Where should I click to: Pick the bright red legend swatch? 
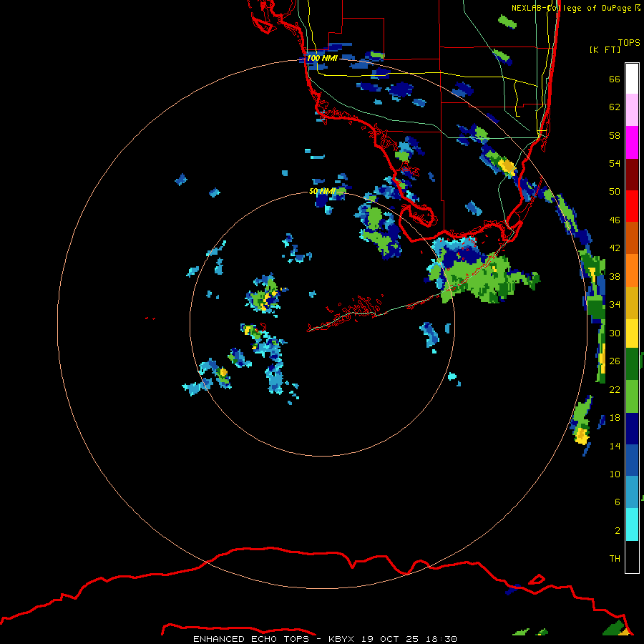(x=632, y=206)
